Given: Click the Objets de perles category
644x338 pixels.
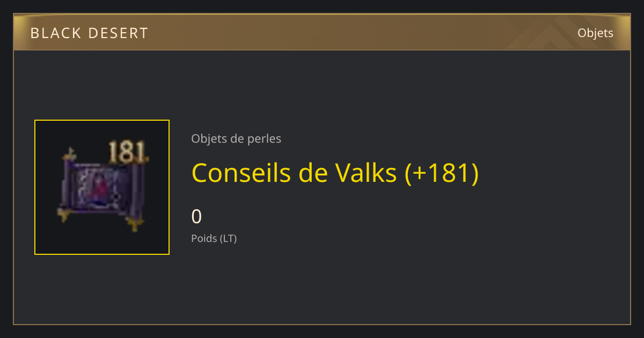Looking at the screenshot, I should pos(236,139).
